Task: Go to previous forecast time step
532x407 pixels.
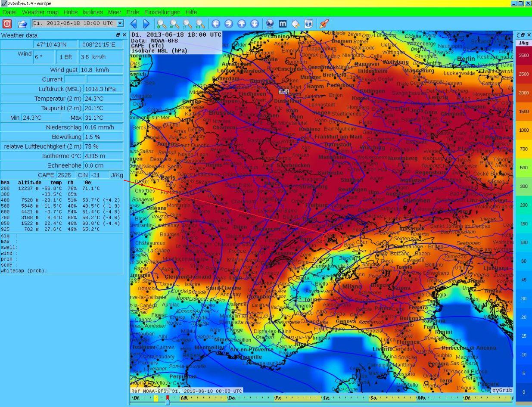Action: point(134,24)
